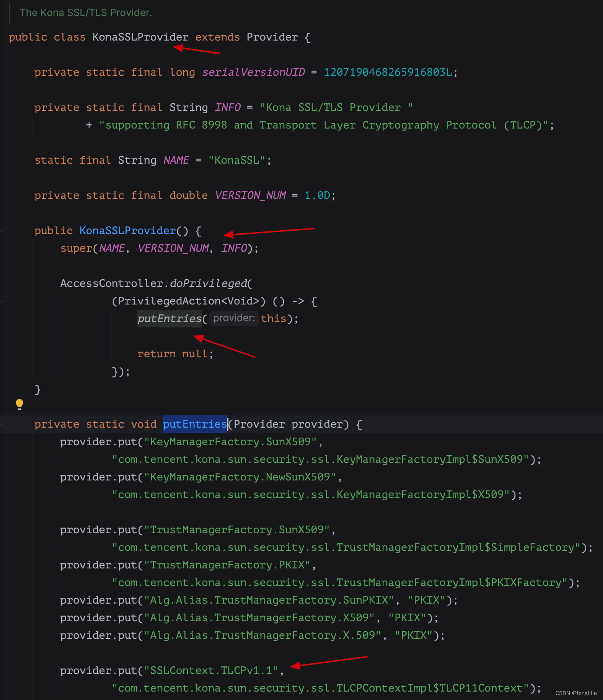Collapse the KonaSSLProvider constructor fold marker
This screenshot has width=603, height=700.
(x=3, y=231)
